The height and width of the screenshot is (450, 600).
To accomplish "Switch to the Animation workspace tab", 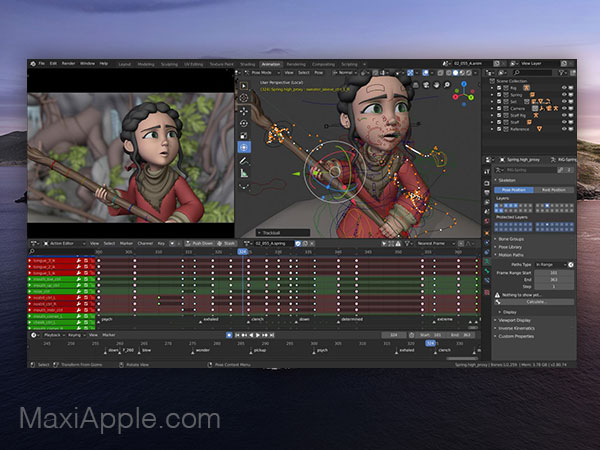I will coord(270,63).
